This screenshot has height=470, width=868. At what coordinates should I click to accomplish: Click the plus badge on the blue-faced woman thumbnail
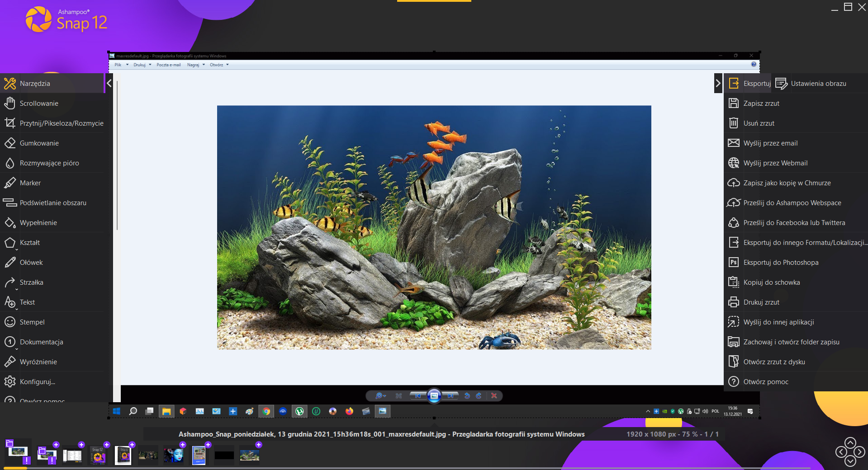(x=183, y=445)
